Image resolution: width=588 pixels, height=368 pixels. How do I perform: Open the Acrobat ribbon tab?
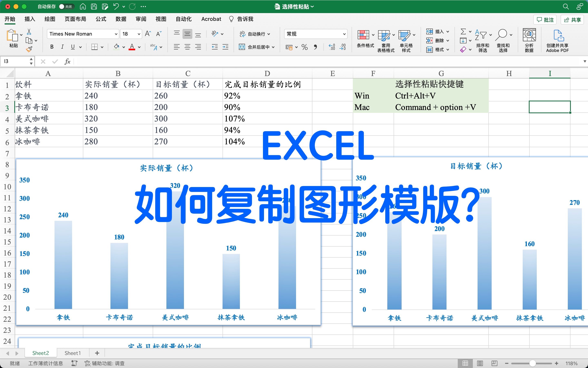pyautogui.click(x=211, y=19)
